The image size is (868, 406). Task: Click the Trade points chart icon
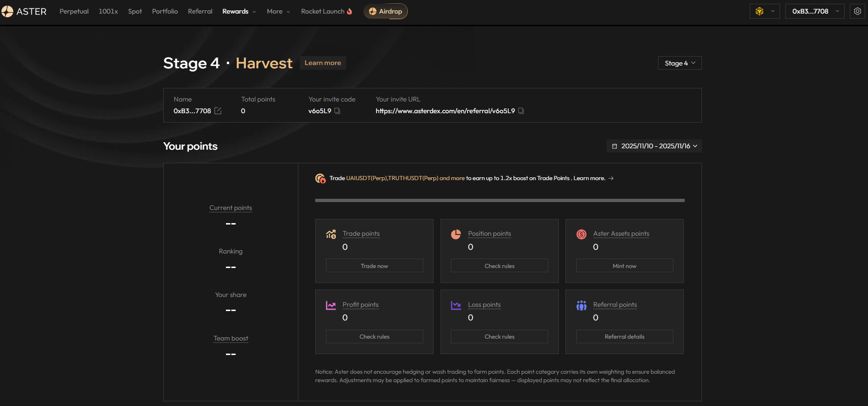331,234
